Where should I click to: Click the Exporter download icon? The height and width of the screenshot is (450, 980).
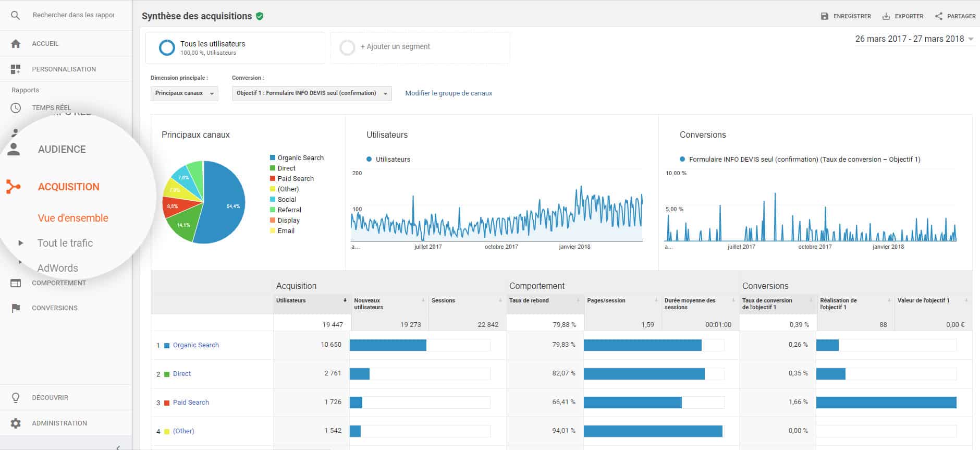pos(886,16)
